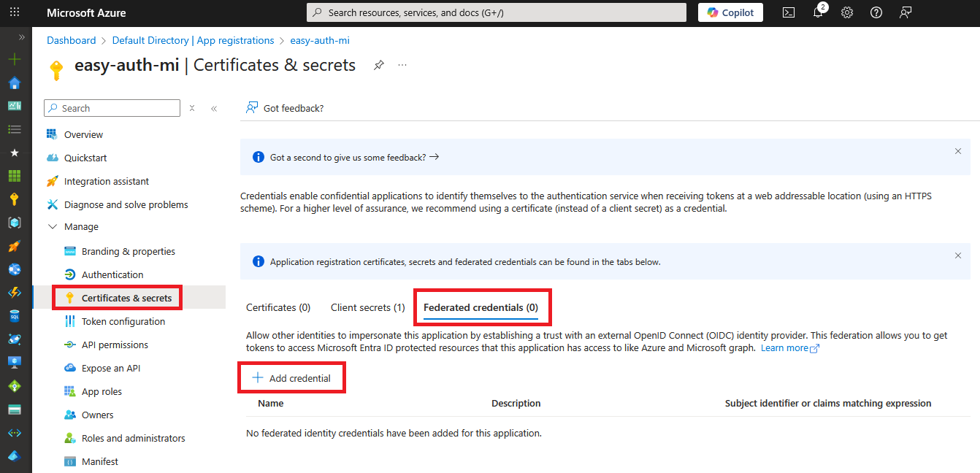This screenshot has width=980, height=473.
Task: Click the Name column header
Action: [270, 403]
